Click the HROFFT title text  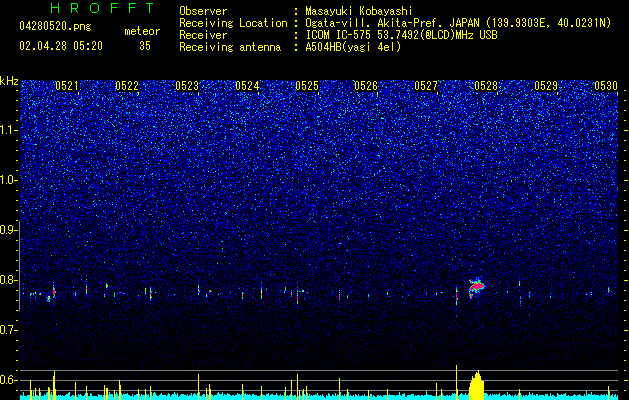[103, 8]
